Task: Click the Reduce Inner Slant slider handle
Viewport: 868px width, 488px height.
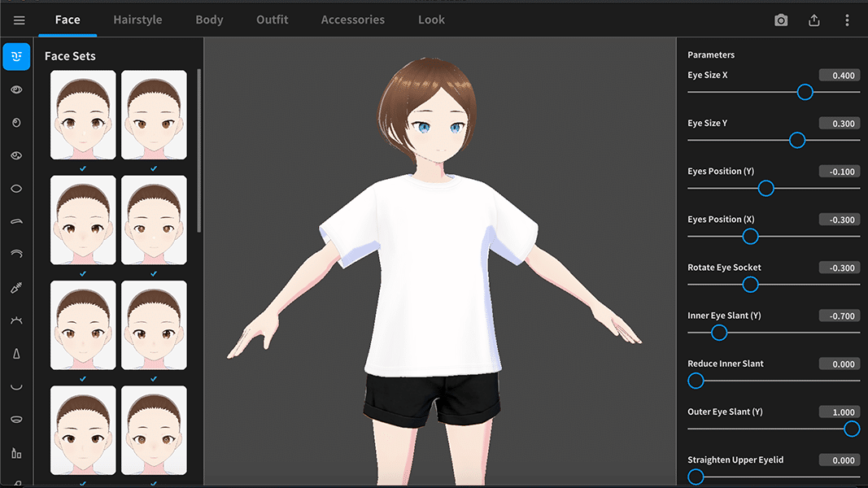Action: tap(696, 381)
